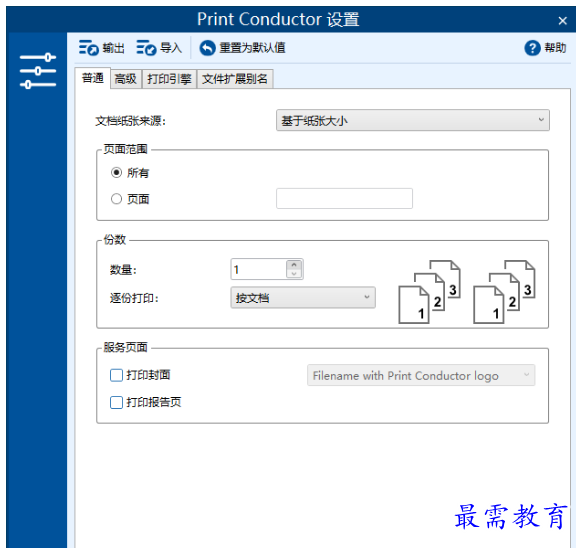
Task: Switch to the 打印引擎 tab
Action: click(x=169, y=79)
